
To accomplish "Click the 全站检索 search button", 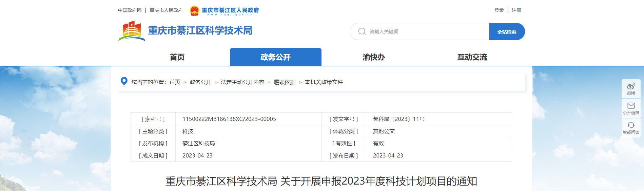I will coord(507,31).
